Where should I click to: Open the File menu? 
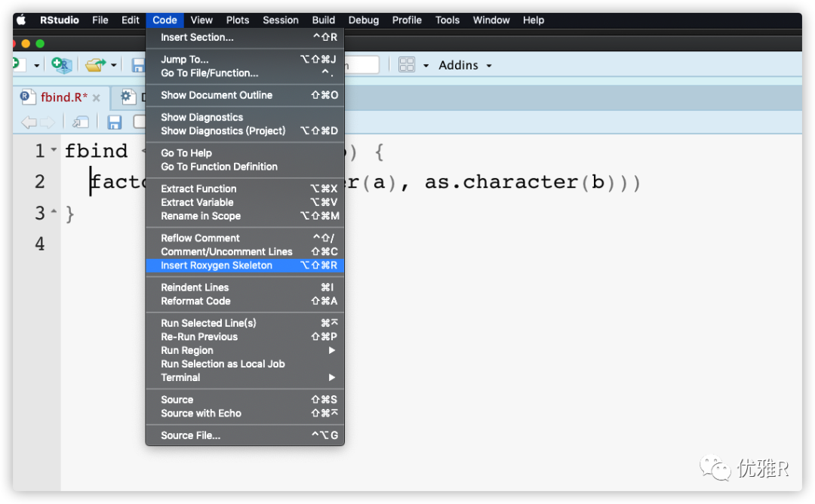[100, 20]
